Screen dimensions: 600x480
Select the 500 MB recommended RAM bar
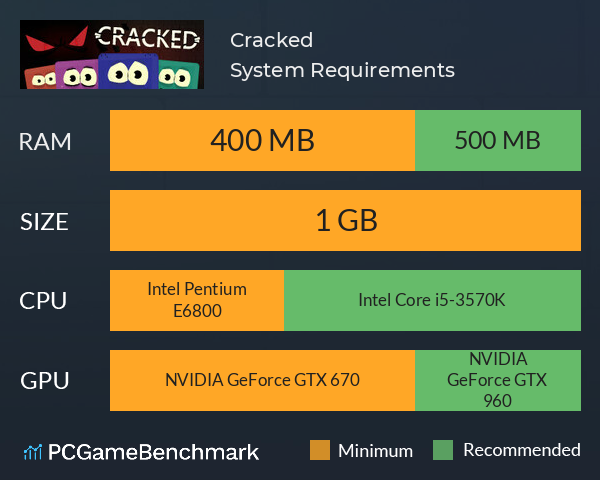point(498,140)
